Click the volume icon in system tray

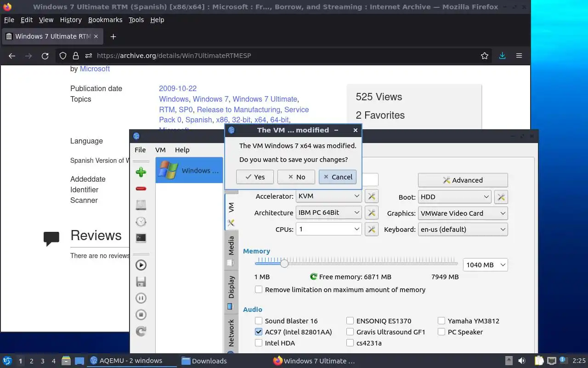point(522,361)
